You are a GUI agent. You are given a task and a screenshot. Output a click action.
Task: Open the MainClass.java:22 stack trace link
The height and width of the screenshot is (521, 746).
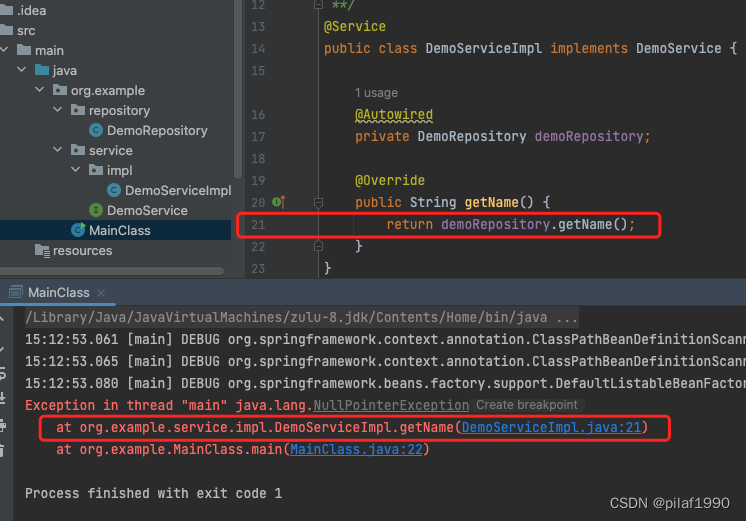[x=356, y=449]
